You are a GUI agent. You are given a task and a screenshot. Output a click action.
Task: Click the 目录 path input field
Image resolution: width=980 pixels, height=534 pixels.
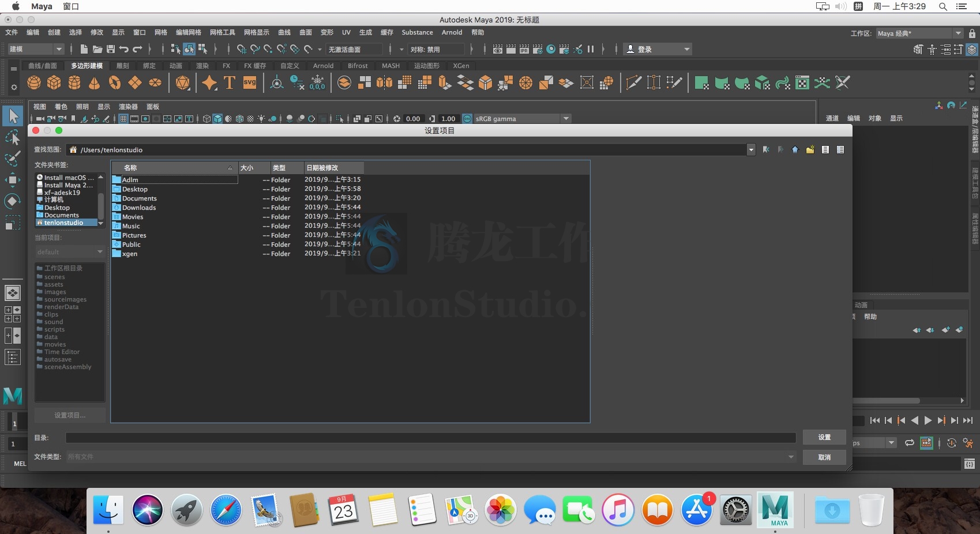click(x=430, y=438)
